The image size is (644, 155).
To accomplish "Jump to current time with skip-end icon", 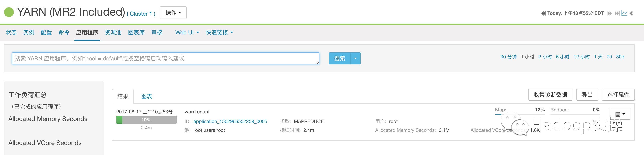I will pos(617,13).
